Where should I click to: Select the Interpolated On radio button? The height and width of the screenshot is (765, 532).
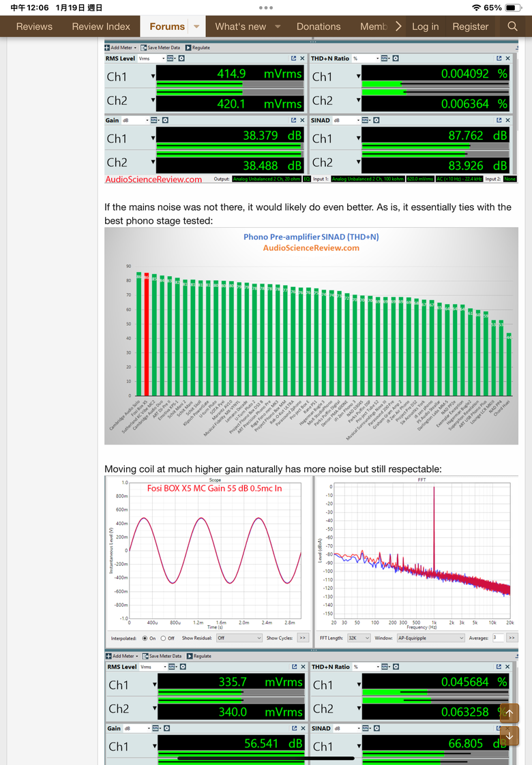click(x=145, y=638)
